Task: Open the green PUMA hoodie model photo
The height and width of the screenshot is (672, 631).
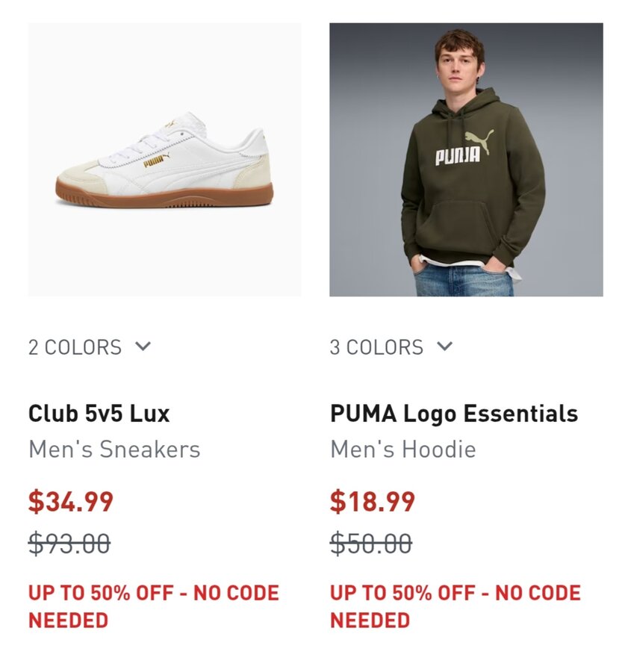Action: coord(466,160)
